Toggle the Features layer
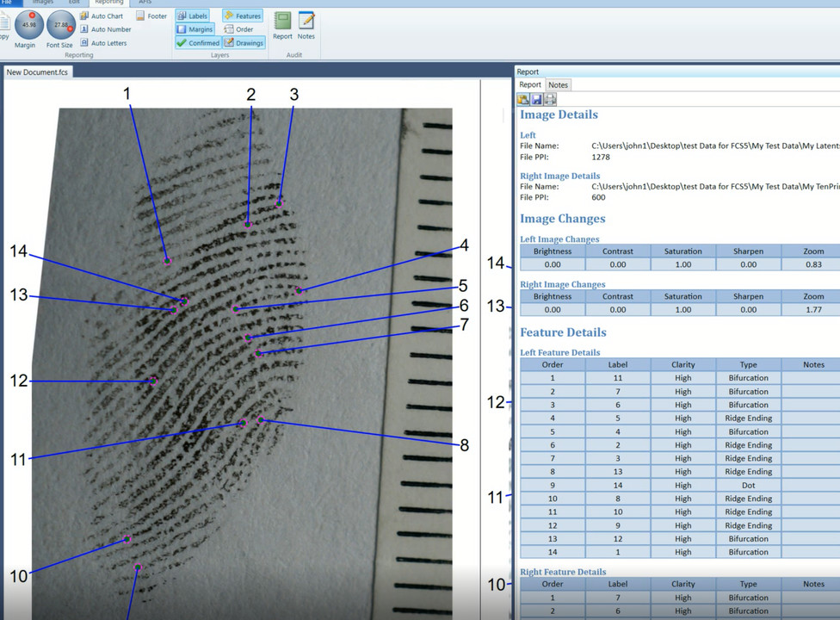Image resolution: width=840 pixels, height=620 pixels. click(243, 16)
